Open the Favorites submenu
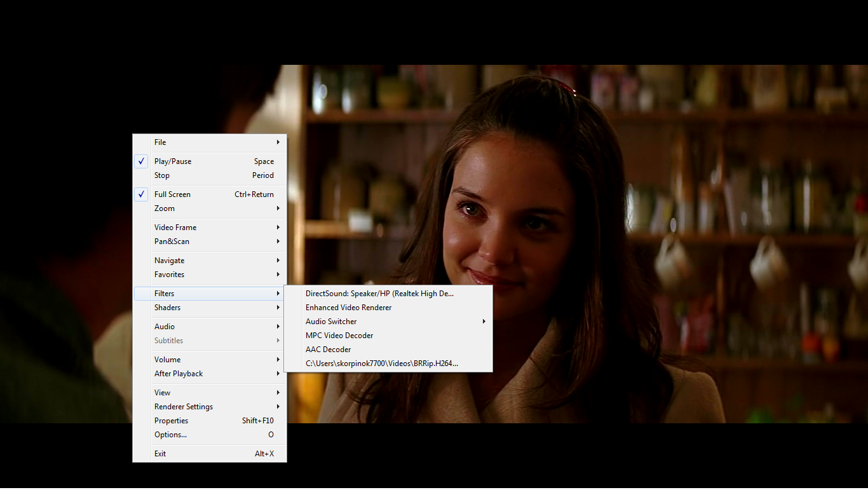Image resolution: width=868 pixels, height=497 pixels. pos(210,275)
